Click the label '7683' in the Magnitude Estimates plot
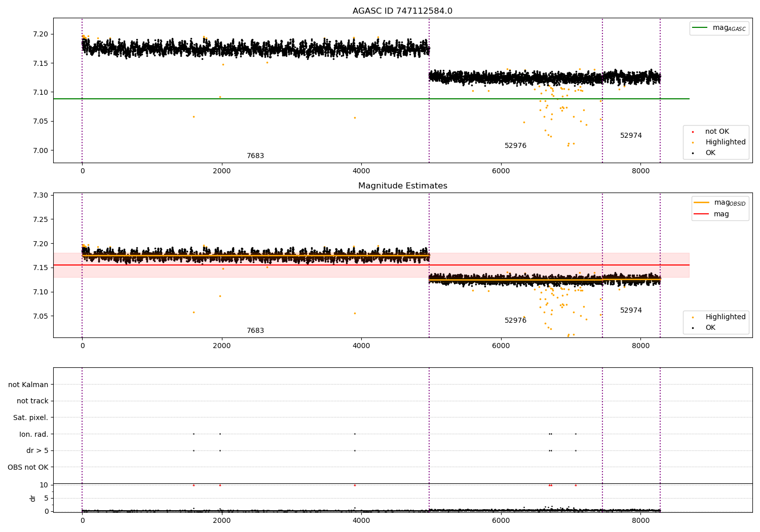This screenshot has height=532, width=760. (x=255, y=331)
